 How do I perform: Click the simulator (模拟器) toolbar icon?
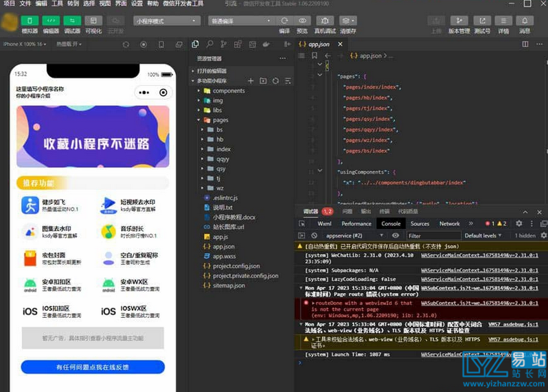30,21
